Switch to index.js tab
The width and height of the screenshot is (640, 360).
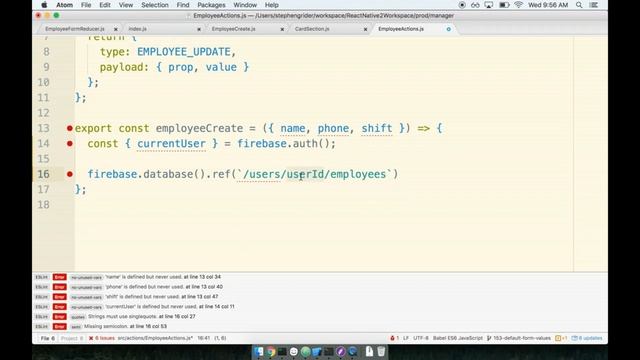coord(138,29)
